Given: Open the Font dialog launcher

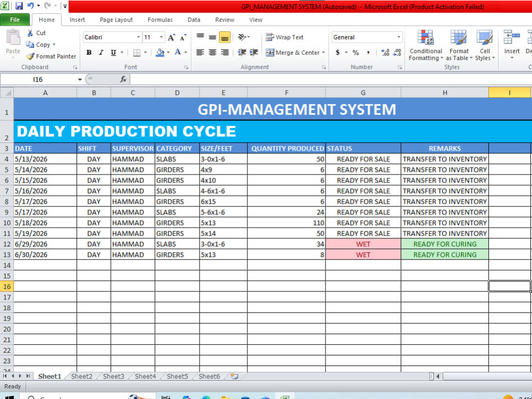Looking at the screenshot, I should coord(186,67).
